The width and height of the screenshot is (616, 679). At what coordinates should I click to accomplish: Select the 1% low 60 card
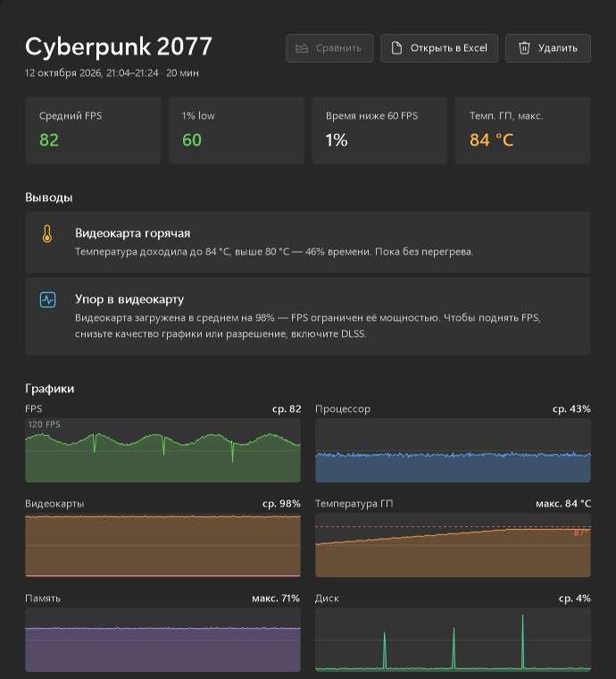(x=237, y=130)
